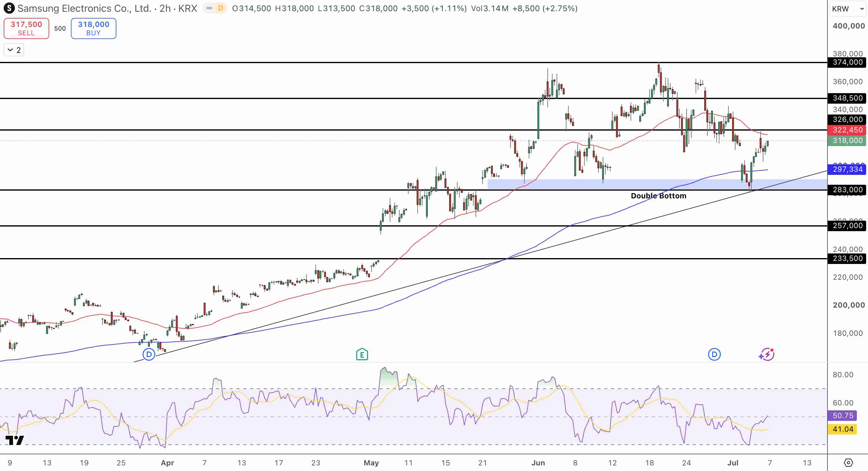The width and height of the screenshot is (868, 471).
Task: Click the blue 297,334 moving average label
Action: 847,169
